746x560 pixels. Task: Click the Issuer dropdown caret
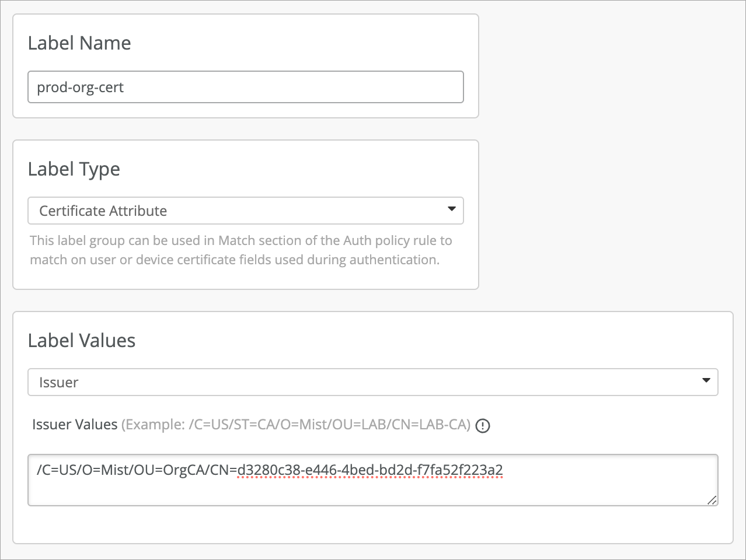coord(706,380)
